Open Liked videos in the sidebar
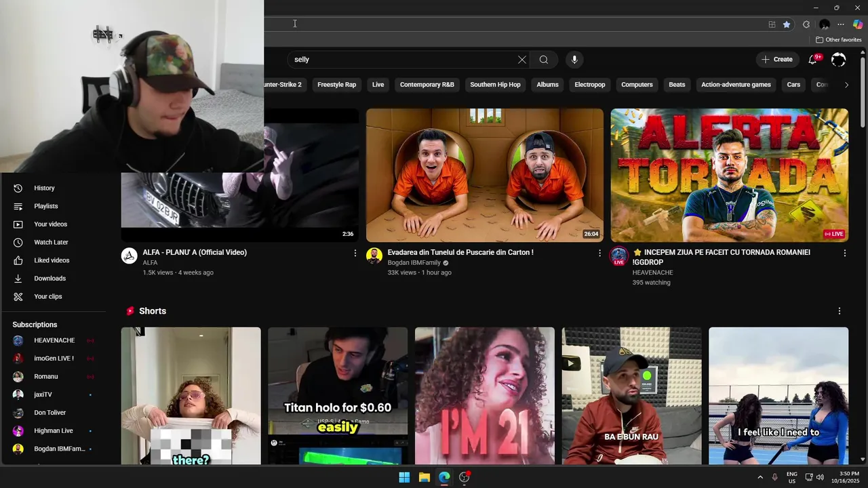868x488 pixels. [x=52, y=260]
